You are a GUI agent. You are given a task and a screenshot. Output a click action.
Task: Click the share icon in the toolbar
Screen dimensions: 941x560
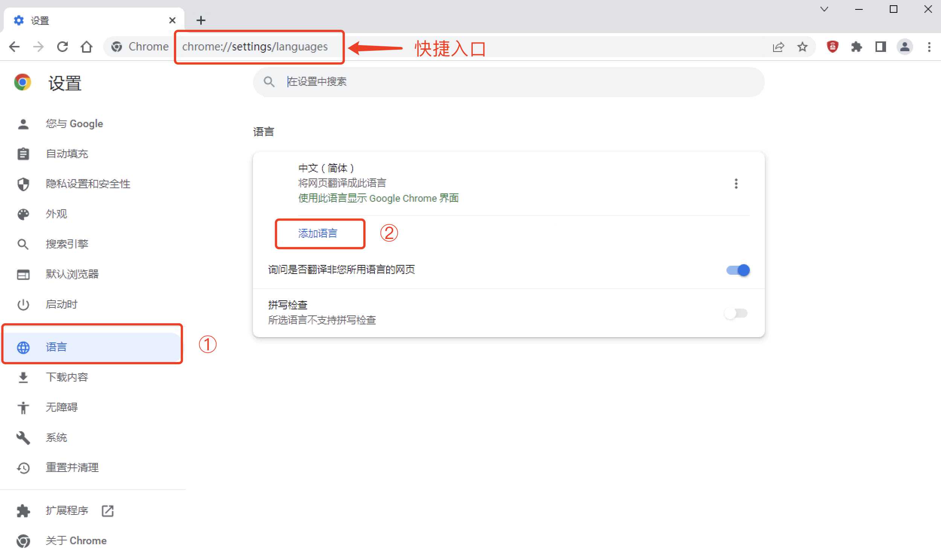click(x=778, y=46)
